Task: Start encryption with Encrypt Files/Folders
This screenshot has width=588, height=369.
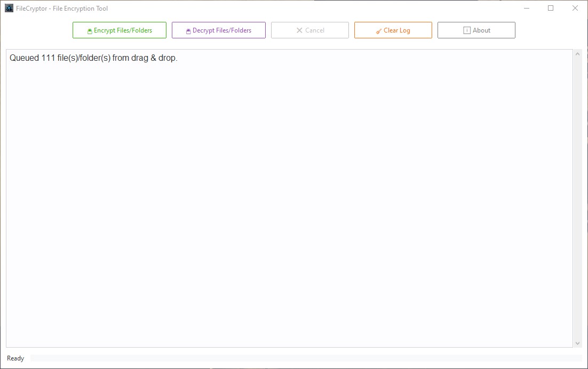Action: [119, 30]
